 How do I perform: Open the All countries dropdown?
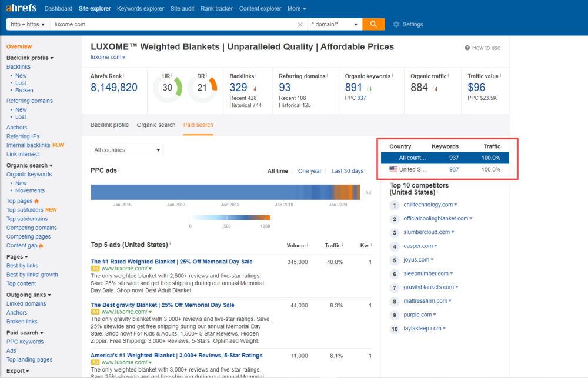point(127,150)
